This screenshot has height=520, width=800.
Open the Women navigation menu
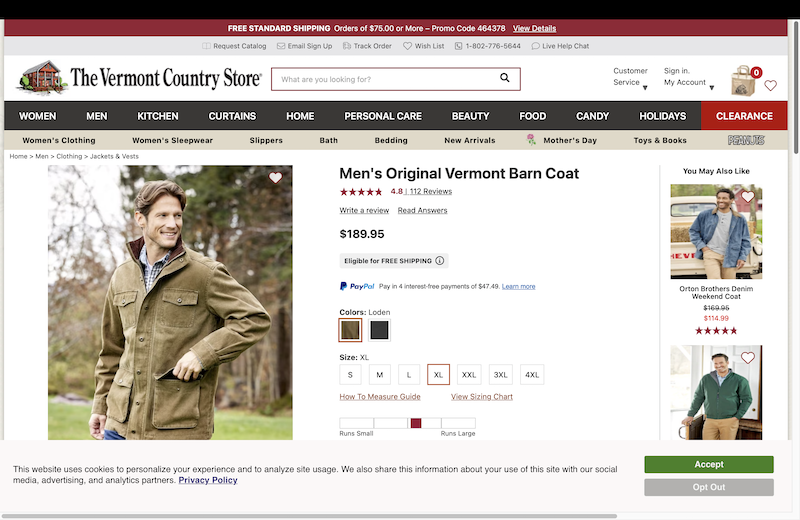coord(38,116)
